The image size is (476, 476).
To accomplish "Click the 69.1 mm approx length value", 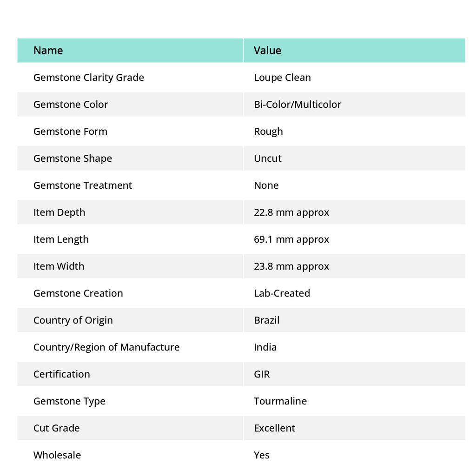I will click(x=291, y=239).
